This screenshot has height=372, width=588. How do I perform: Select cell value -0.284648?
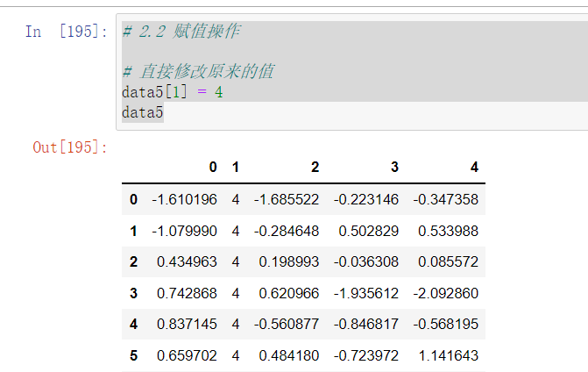287,231
